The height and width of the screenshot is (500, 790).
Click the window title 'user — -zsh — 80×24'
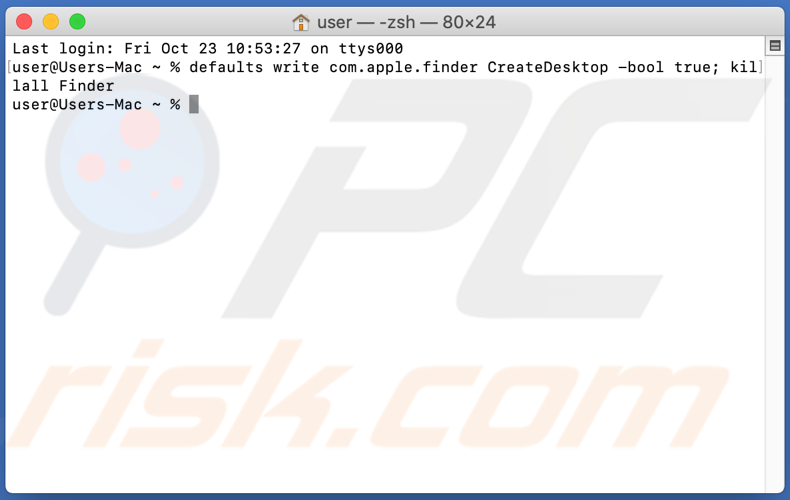pyautogui.click(x=406, y=22)
